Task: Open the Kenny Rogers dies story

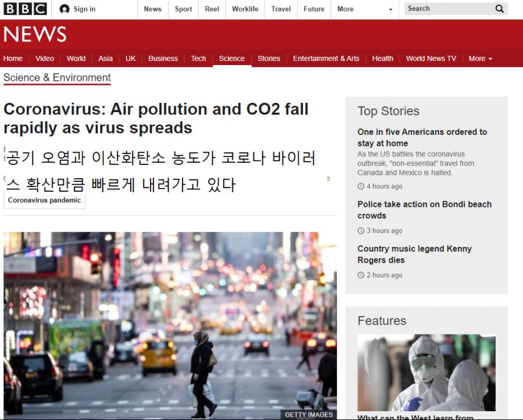Action: (414, 254)
